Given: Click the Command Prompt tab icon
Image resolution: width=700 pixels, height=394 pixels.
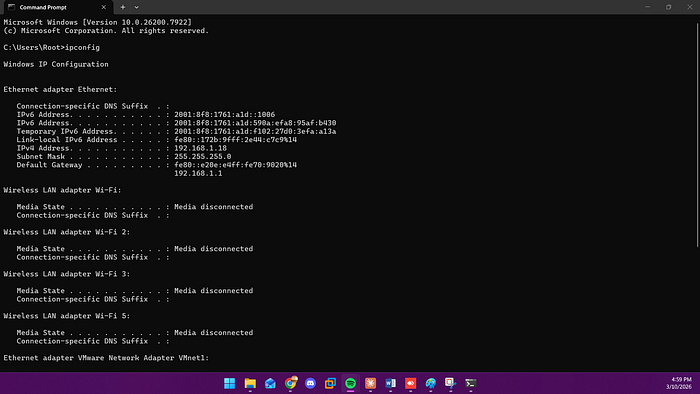Looking at the screenshot, I should pyautogui.click(x=11, y=7).
